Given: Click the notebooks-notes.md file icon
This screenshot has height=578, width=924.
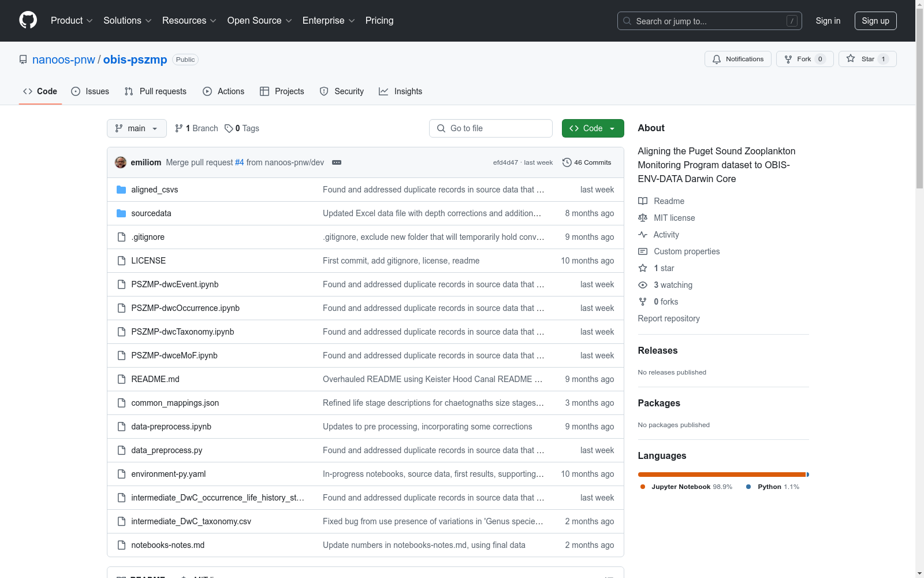Looking at the screenshot, I should point(121,545).
